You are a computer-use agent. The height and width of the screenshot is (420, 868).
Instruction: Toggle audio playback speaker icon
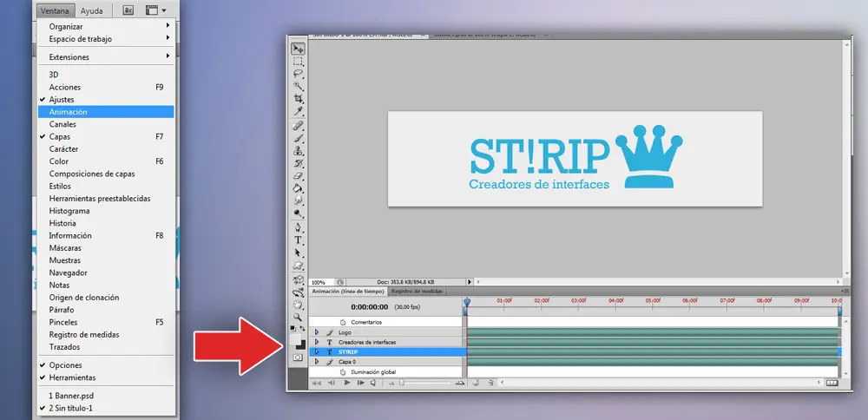tap(373, 383)
